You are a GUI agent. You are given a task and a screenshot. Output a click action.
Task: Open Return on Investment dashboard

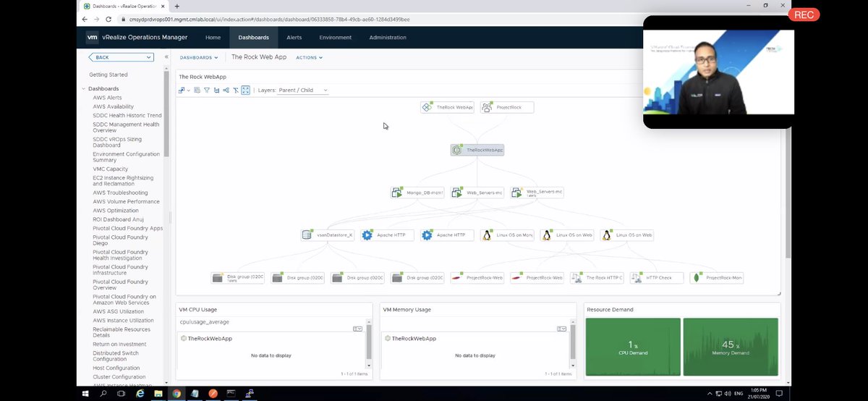(119, 344)
